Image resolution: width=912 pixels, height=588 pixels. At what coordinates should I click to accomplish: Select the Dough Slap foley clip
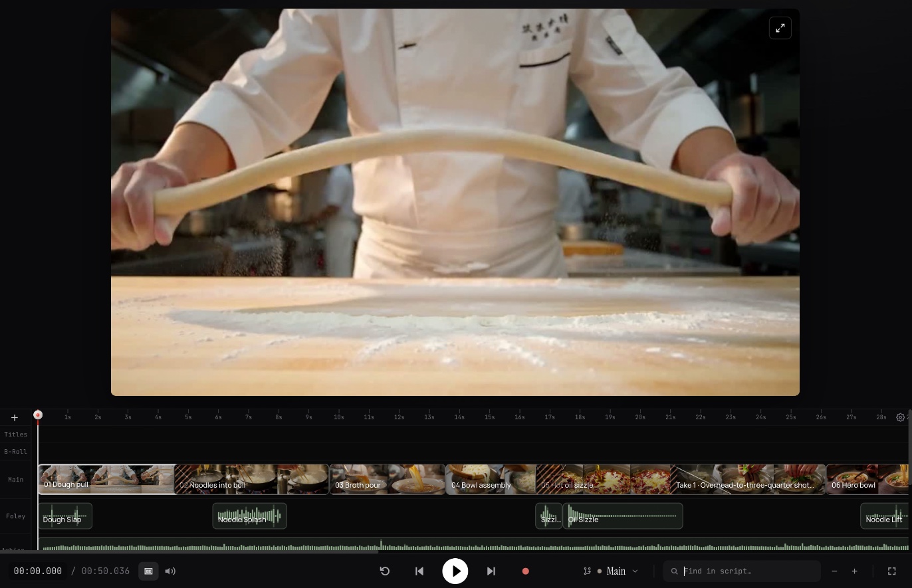tap(65, 516)
